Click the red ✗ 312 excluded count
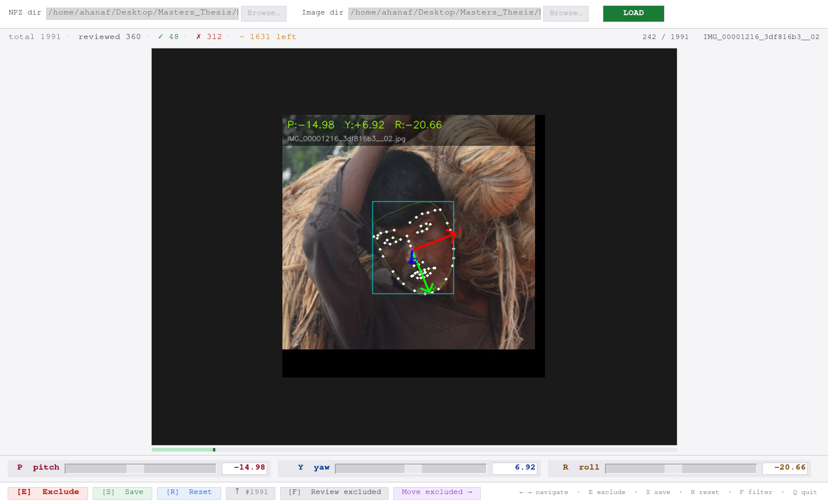This screenshot has width=828, height=504. tap(209, 37)
